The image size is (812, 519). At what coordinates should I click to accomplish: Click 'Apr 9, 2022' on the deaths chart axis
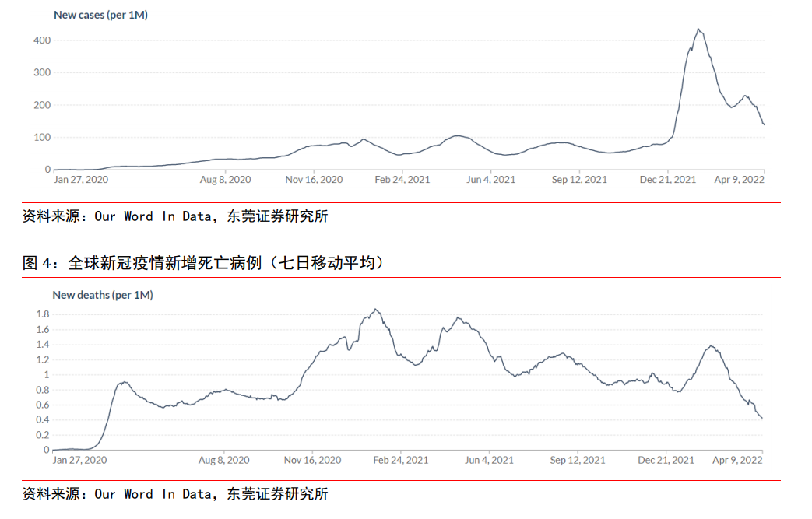737,460
